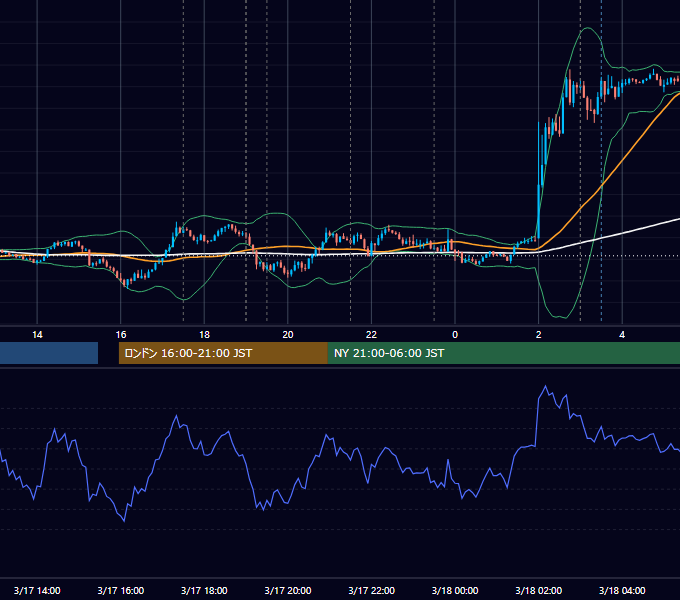
Task: Click the 4 hour axis label
Action: pyautogui.click(x=622, y=335)
